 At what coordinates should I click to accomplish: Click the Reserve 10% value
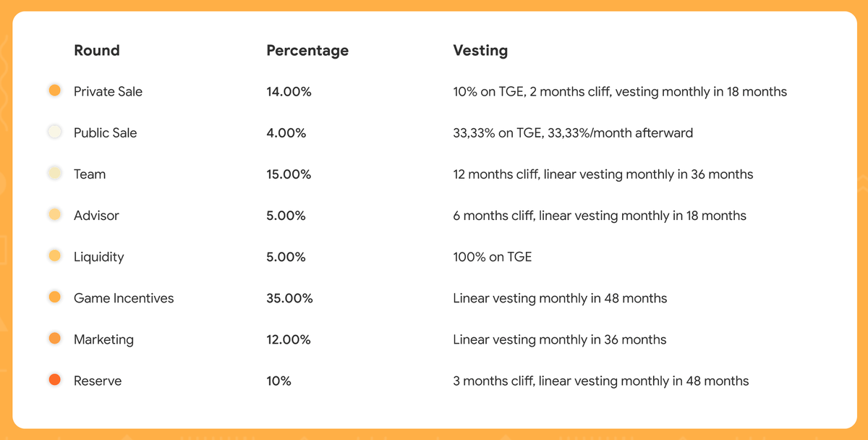[x=278, y=381]
